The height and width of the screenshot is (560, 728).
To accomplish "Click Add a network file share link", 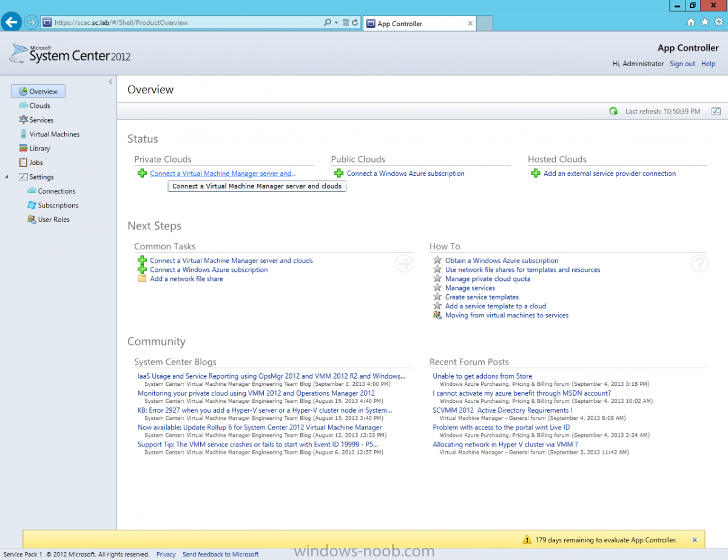I will pyautogui.click(x=187, y=279).
